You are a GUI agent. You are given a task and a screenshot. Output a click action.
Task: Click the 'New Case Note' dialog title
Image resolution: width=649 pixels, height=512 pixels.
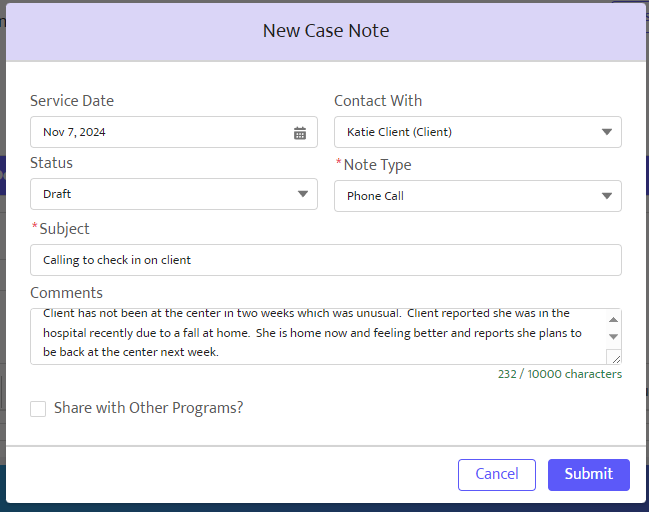tap(326, 31)
